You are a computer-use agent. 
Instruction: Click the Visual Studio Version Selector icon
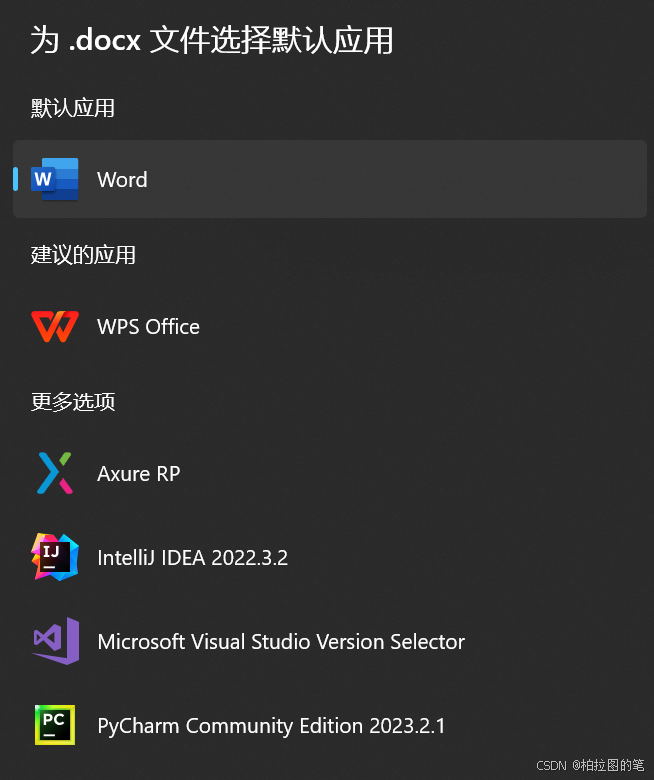point(56,641)
